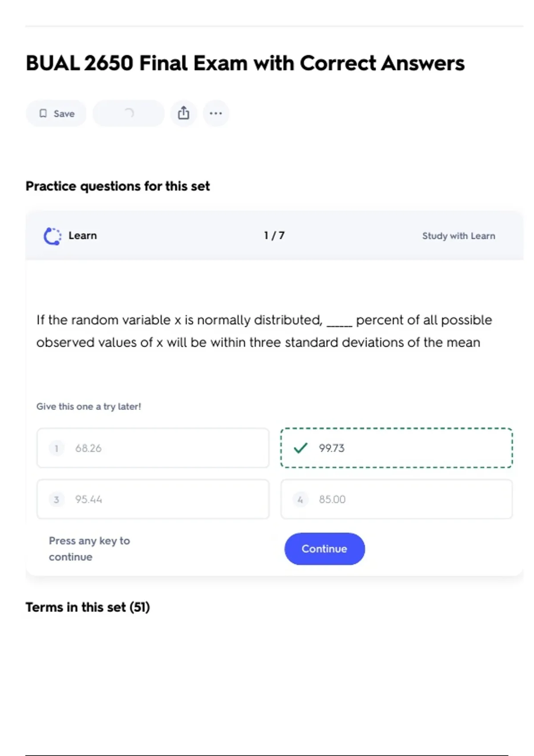Click the Terms in this set (51) heading
This screenshot has height=756, width=534.
click(x=88, y=607)
